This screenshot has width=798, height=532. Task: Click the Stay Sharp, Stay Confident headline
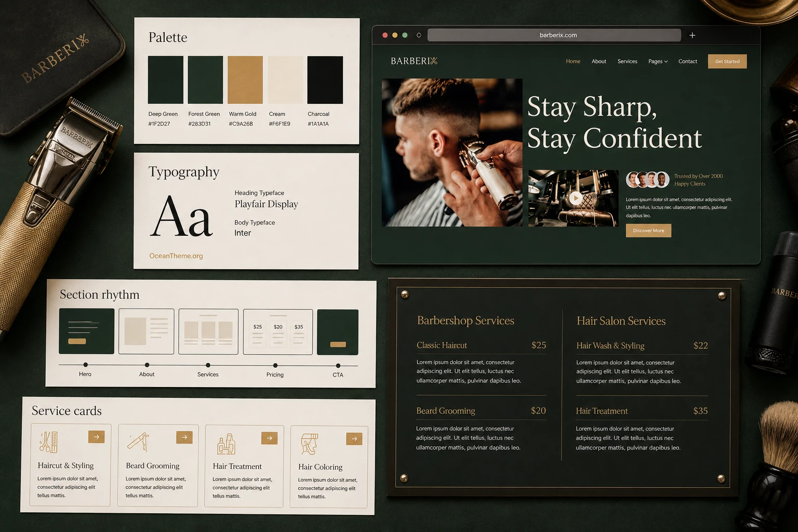click(615, 123)
